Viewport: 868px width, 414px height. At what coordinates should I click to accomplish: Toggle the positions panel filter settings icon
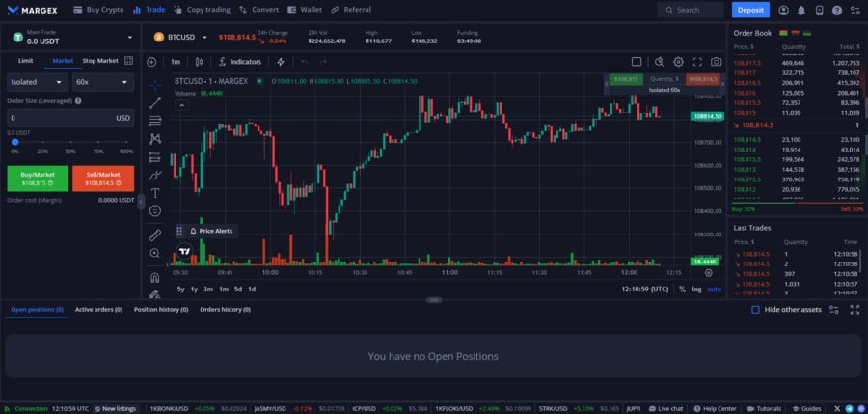833,310
